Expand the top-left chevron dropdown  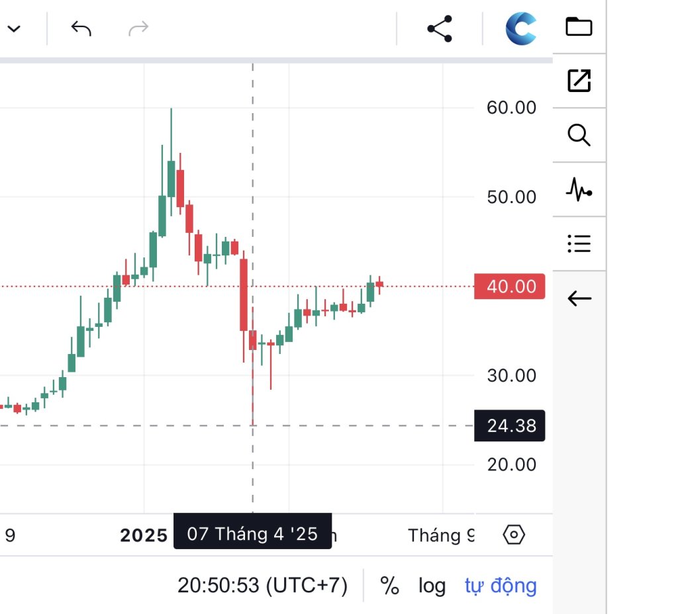(x=14, y=29)
